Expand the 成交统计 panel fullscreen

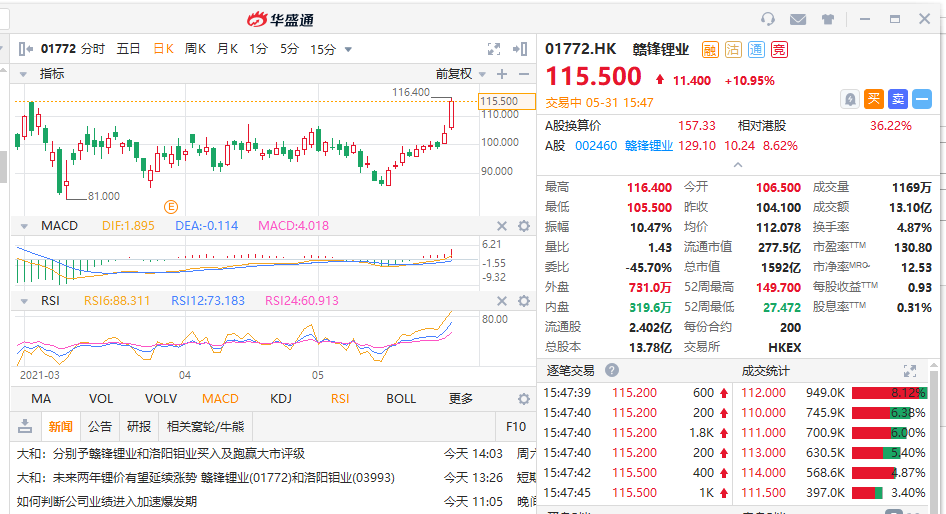coord(910,370)
